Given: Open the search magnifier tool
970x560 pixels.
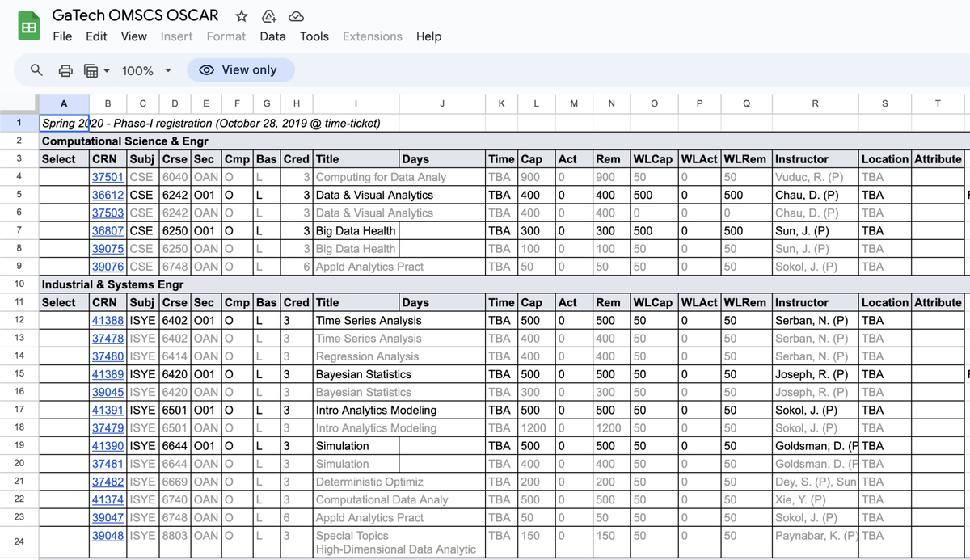Looking at the screenshot, I should [x=36, y=70].
